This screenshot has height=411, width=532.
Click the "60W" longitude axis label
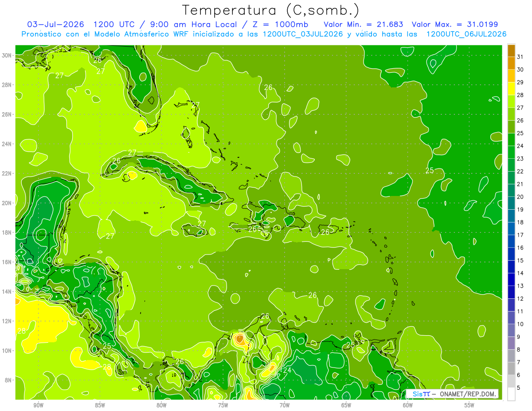[x=408, y=406]
